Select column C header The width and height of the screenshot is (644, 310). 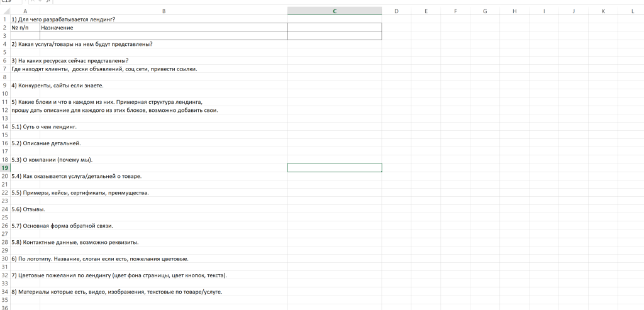tap(334, 11)
